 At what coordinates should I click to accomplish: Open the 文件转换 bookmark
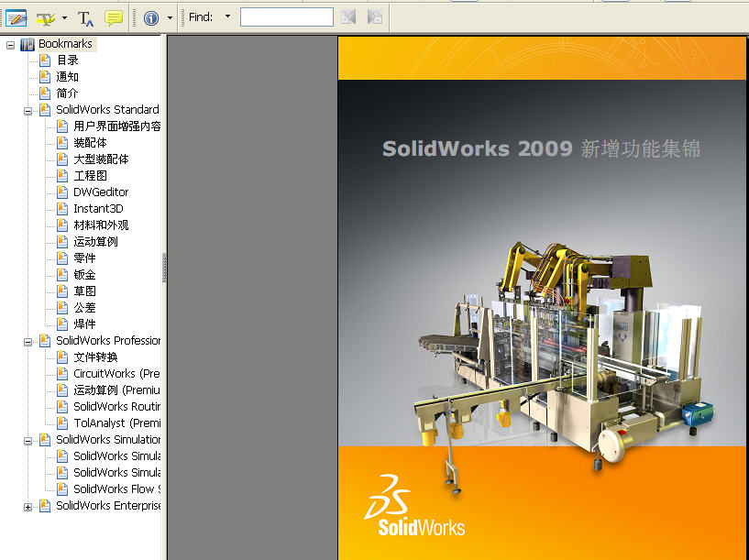pyautogui.click(x=95, y=357)
